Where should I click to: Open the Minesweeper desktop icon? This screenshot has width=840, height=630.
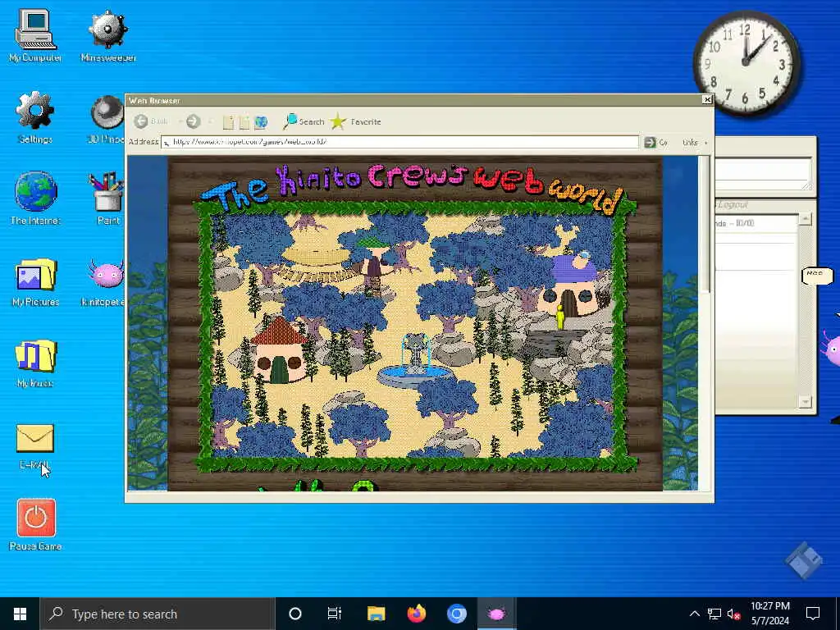[108, 36]
